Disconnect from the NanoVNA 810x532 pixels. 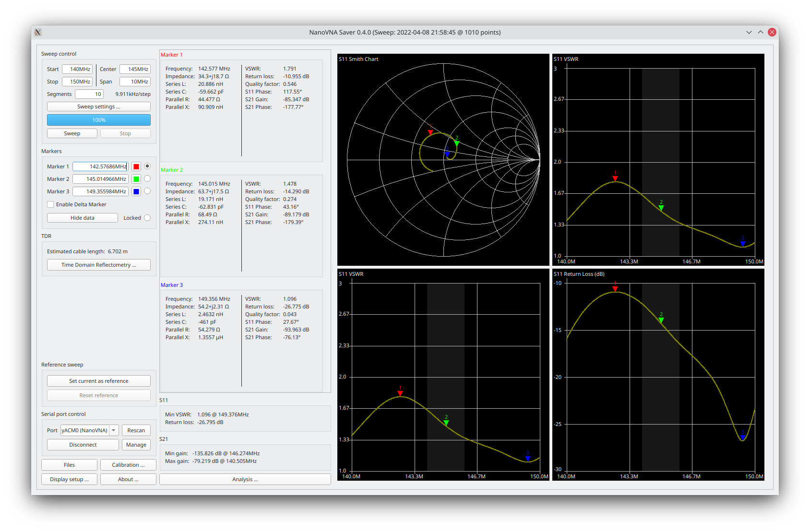(83, 445)
